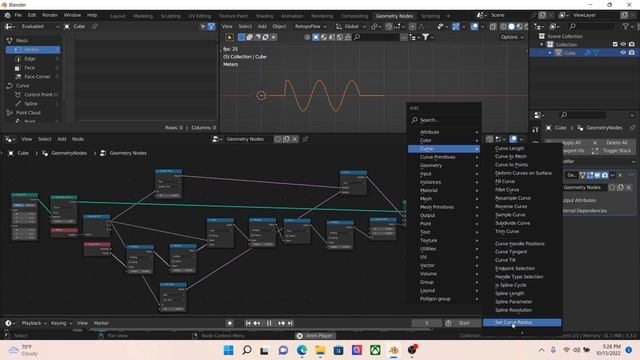Screen dimensions: 640x360
Task: Pause the timeline playback
Action: 269,323
